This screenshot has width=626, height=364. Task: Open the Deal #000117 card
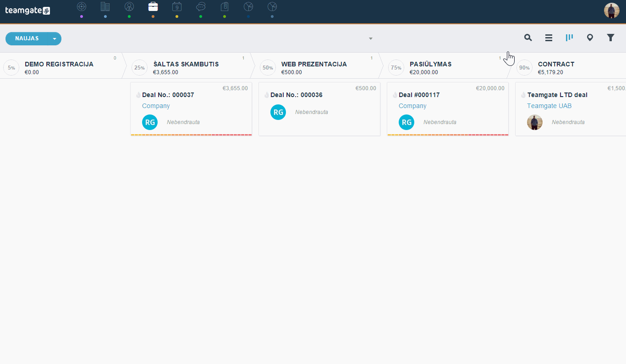(448, 109)
